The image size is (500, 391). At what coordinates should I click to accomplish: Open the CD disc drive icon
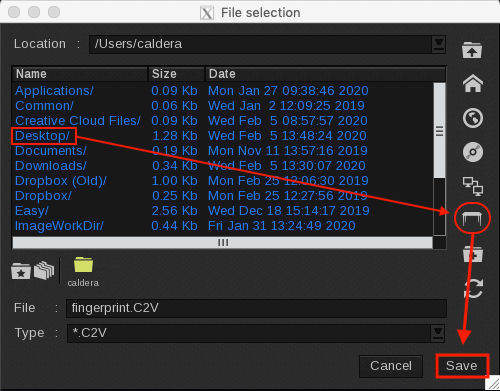(x=473, y=152)
